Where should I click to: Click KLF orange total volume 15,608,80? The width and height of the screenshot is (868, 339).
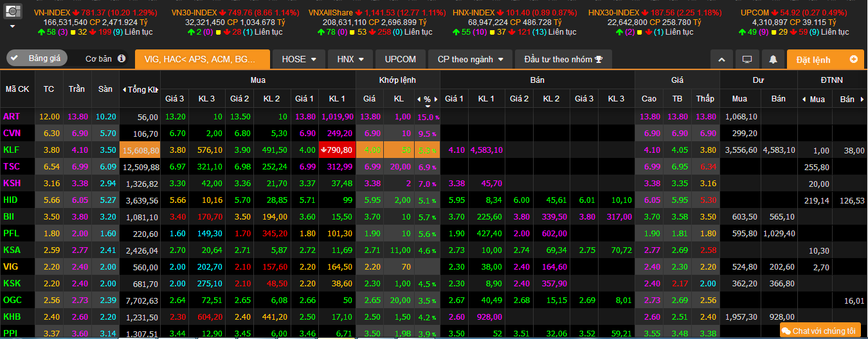pos(140,150)
